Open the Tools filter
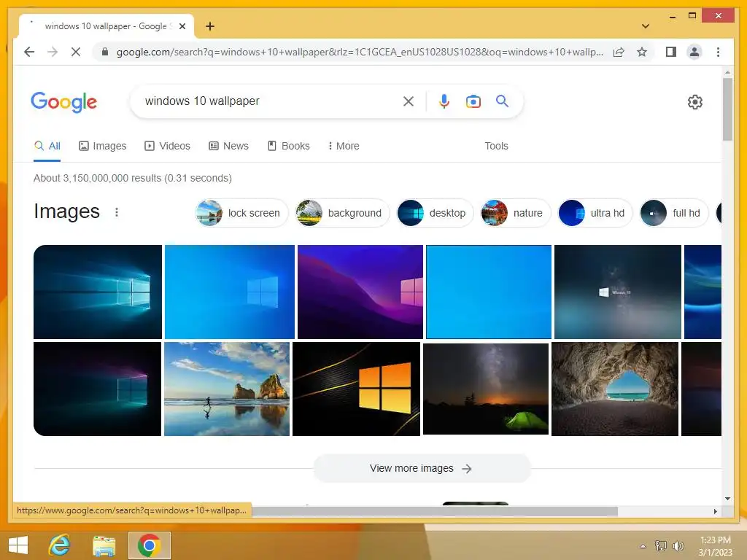This screenshot has height=560, width=747. tap(496, 146)
